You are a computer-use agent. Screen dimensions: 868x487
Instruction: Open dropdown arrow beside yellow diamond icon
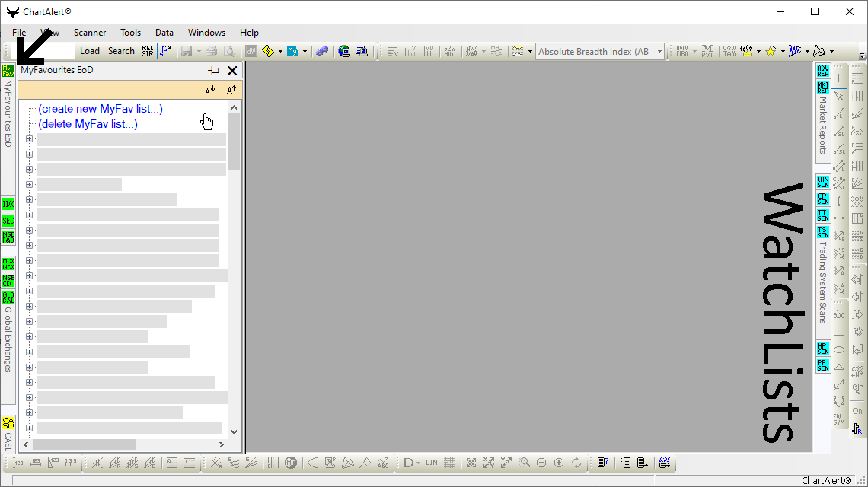pyautogui.click(x=280, y=52)
